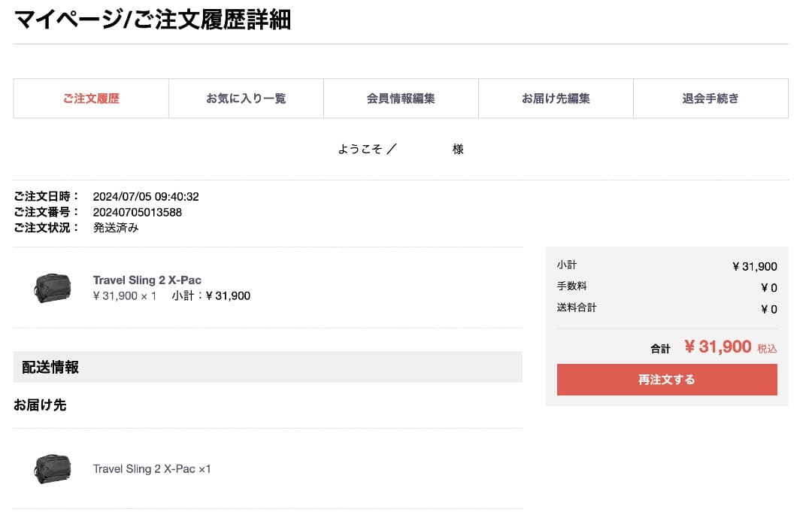812x518 pixels.
Task: Click the 合計 total amount ¥31,900
Action: [x=717, y=347]
